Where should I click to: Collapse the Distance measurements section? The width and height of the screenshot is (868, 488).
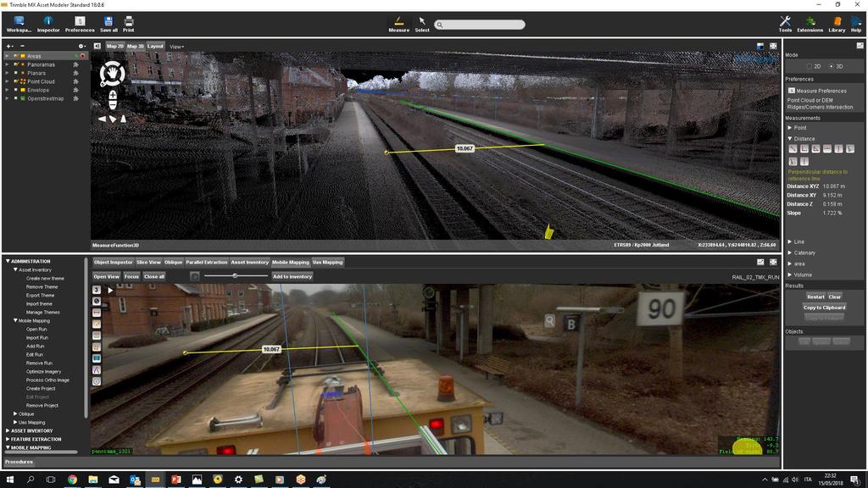point(790,139)
